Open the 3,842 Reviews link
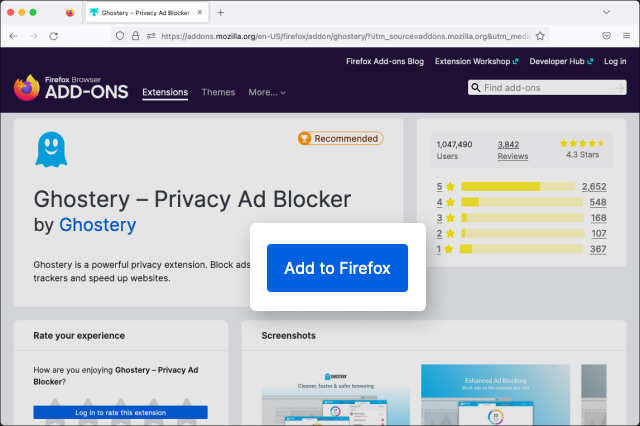The height and width of the screenshot is (426, 640). point(512,150)
